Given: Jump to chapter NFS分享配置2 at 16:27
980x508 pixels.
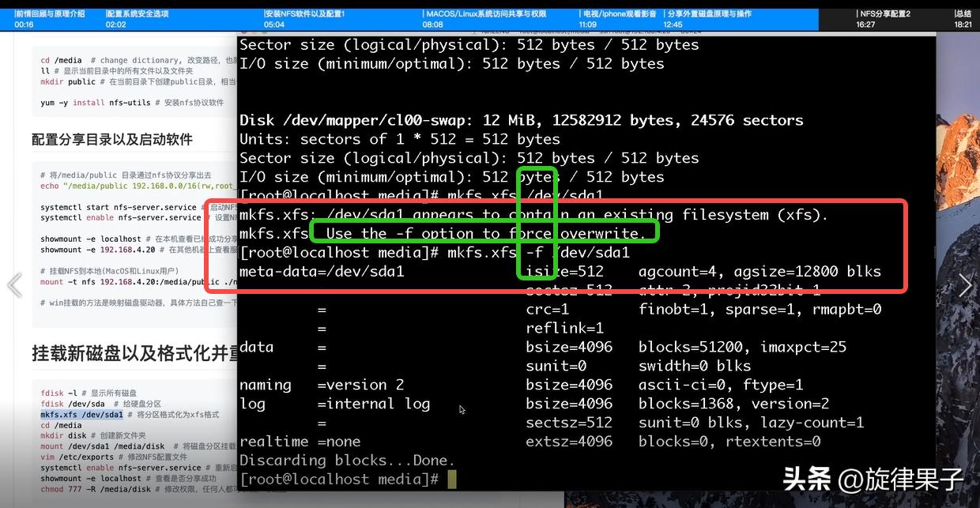Looking at the screenshot, I should (x=883, y=19).
